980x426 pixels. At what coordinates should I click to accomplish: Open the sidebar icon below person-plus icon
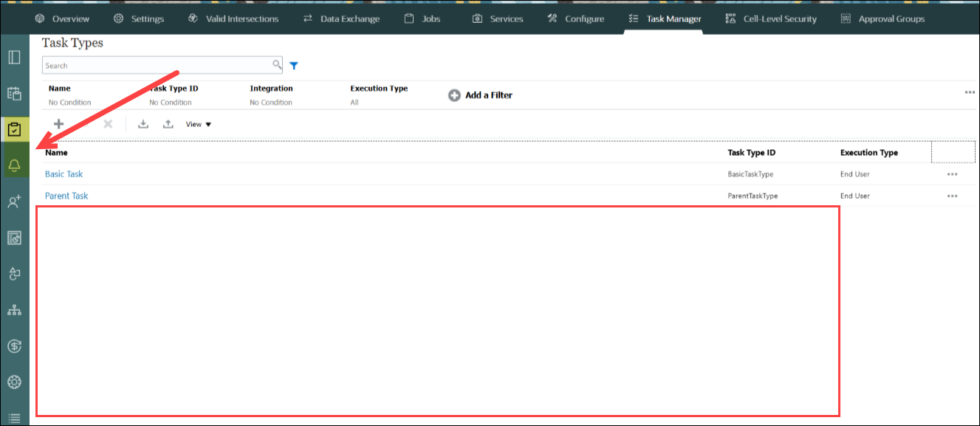(14, 238)
